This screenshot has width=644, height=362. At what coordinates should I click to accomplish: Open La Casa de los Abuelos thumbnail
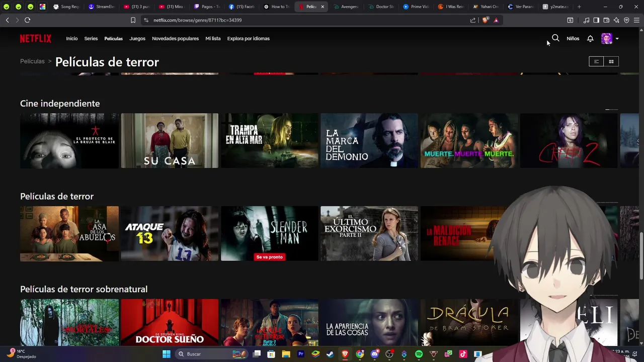point(69,234)
